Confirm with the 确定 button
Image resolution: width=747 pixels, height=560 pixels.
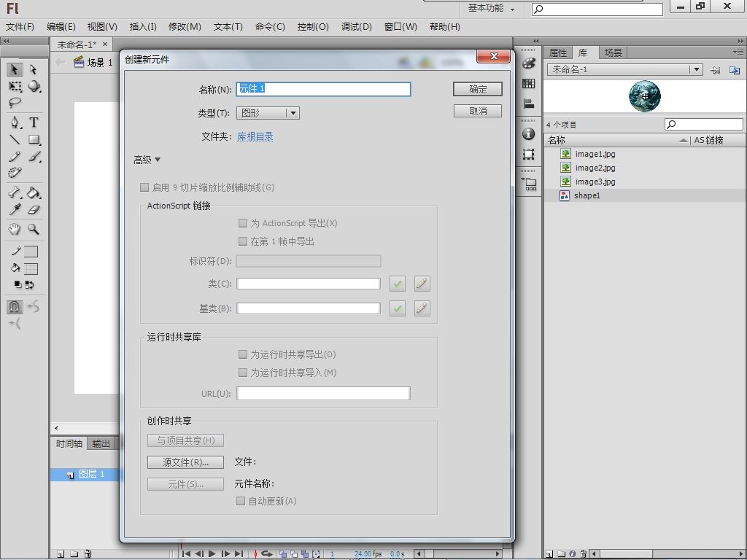point(478,89)
